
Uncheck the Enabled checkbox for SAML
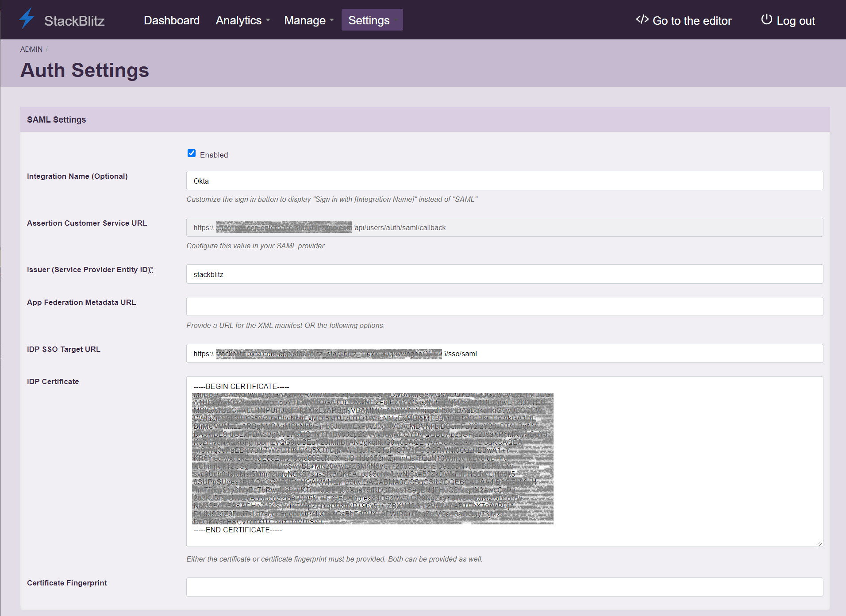[x=192, y=153]
